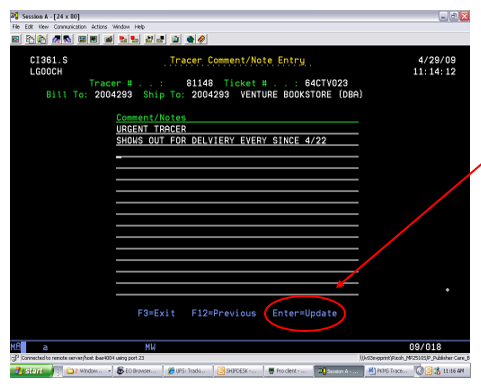
Task: Switch to EO Browser in taskbar
Action: 138,371
